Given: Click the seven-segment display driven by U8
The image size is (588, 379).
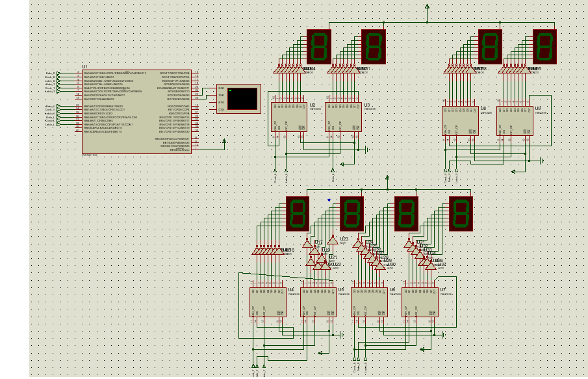Looking at the screenshot, I should coord(490,47).
